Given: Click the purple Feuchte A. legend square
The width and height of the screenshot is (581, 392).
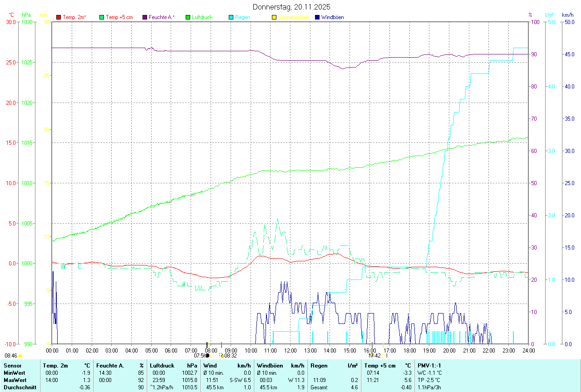Looking at the screenshot, I should [x=145, y=17].
